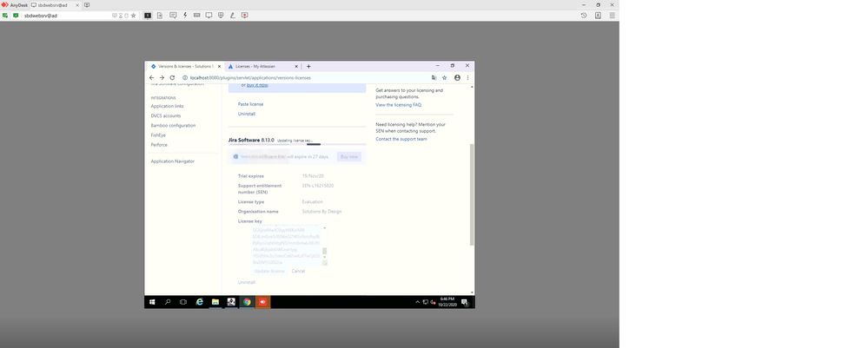
Task: Go back in remote Chrome browser
Action: [x=152, y=78]
